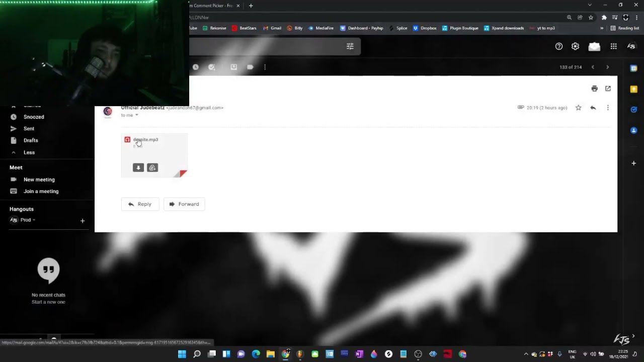Click the Snooze clock icon in the toolbar
644x362 pixels.
196,67
